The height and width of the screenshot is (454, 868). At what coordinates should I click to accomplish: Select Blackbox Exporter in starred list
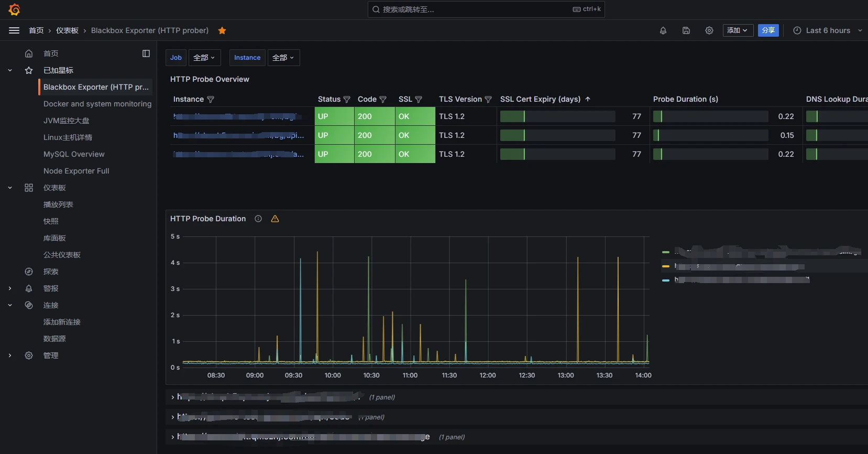point(96,87)
